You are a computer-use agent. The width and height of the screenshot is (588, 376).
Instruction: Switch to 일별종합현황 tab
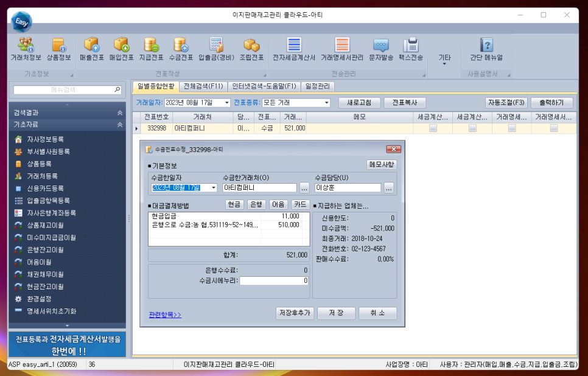tap(156, 86)
